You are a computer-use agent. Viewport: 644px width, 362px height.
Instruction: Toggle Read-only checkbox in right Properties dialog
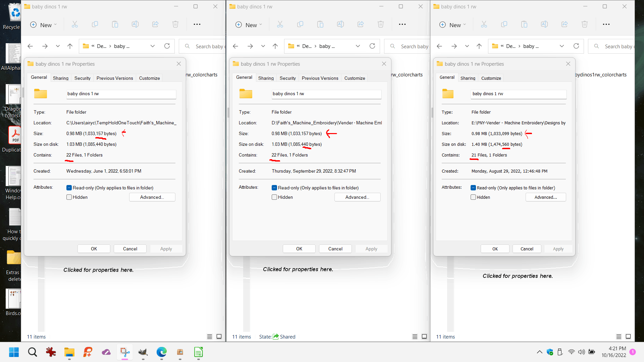[x=473, y=188]
